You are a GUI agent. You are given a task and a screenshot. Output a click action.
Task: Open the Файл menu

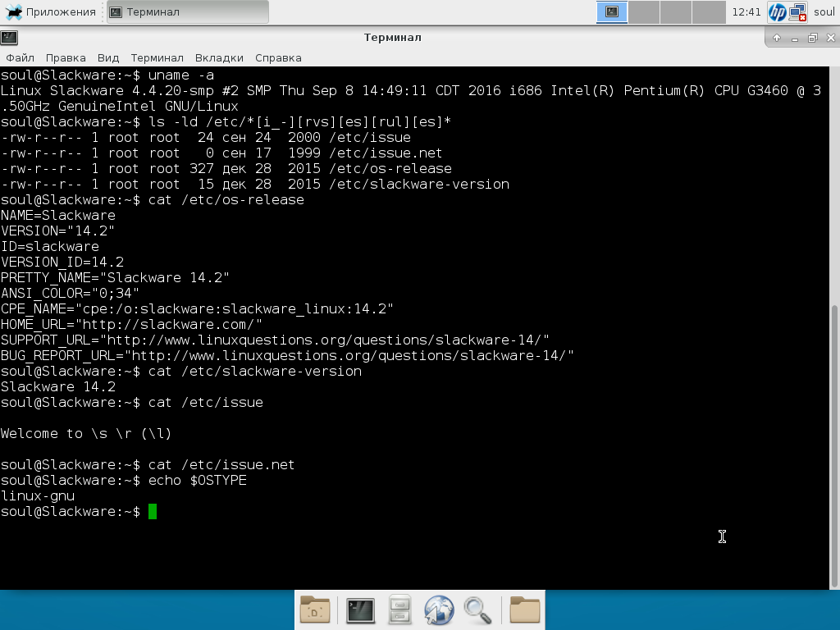[20, 58]
